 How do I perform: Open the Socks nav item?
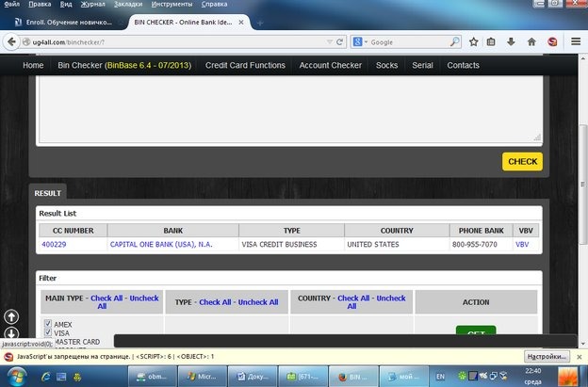click(386, 65)
